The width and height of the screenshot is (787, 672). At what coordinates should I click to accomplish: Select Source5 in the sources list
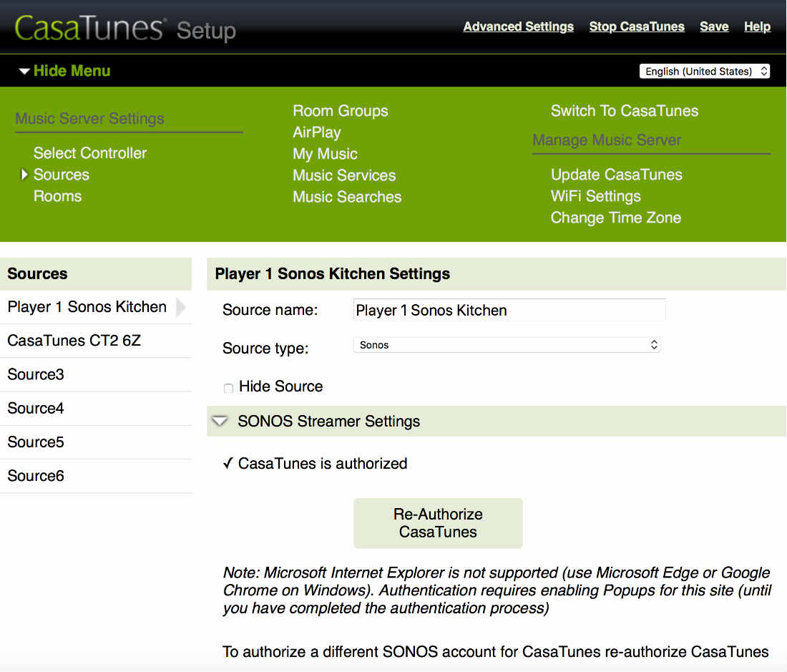click(95, 442)
